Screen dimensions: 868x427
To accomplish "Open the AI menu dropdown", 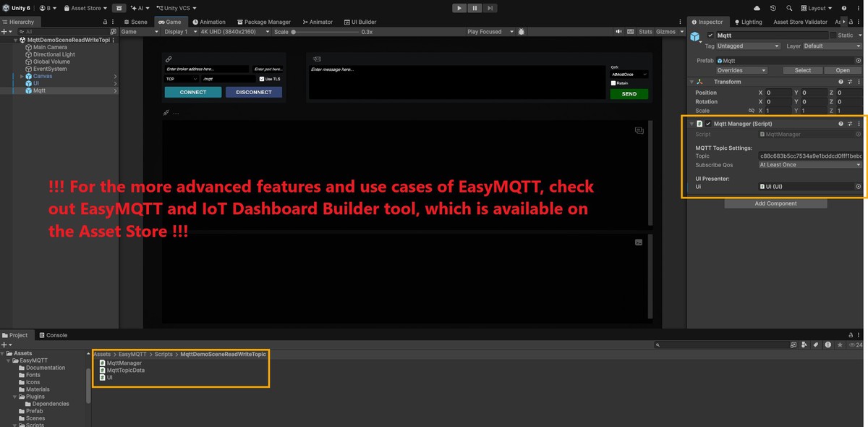I will coord(140,8).
